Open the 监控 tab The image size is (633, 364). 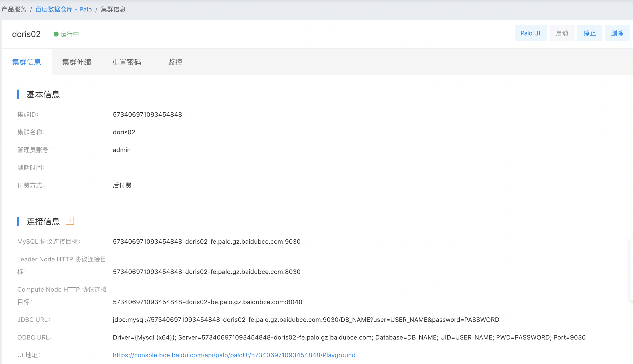point(175,62)
